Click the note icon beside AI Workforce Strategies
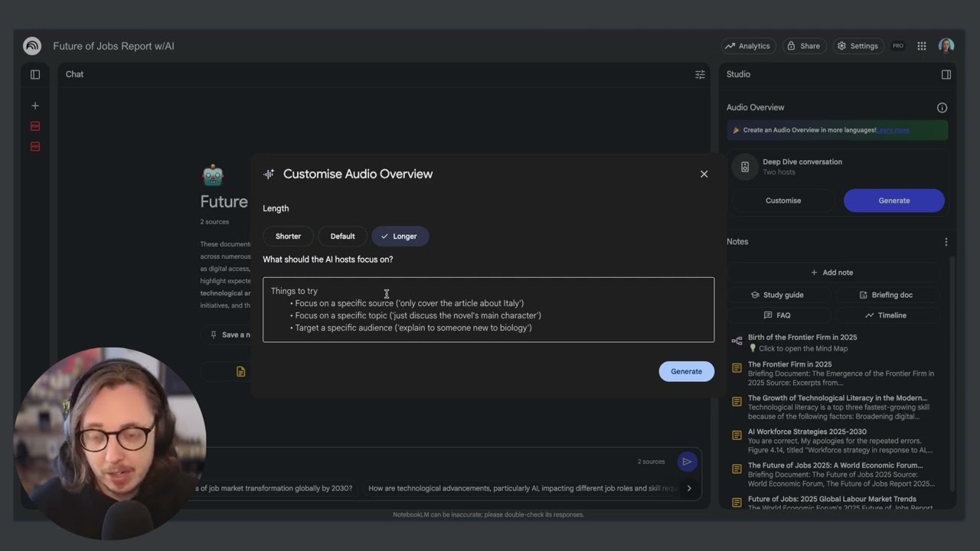Image resolution: width=980 pixels, height=551 pixels. pyautogui.click(x=737, y=435)
